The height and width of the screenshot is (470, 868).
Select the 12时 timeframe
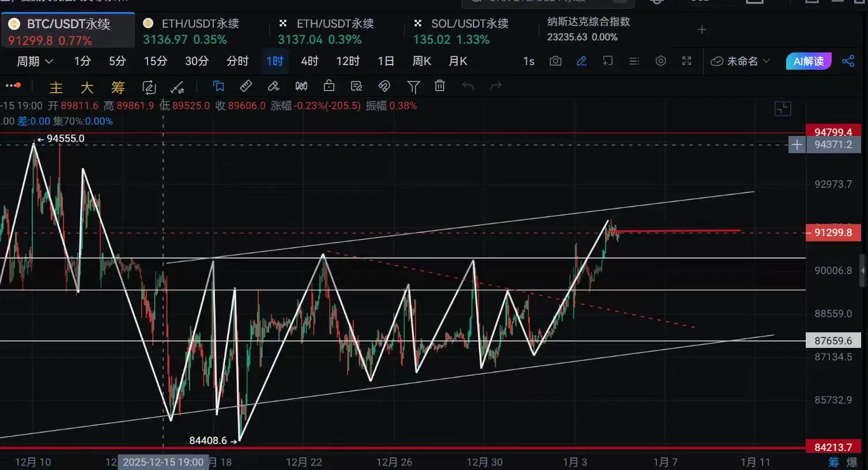pyautogui.click(x=348, y=61)
